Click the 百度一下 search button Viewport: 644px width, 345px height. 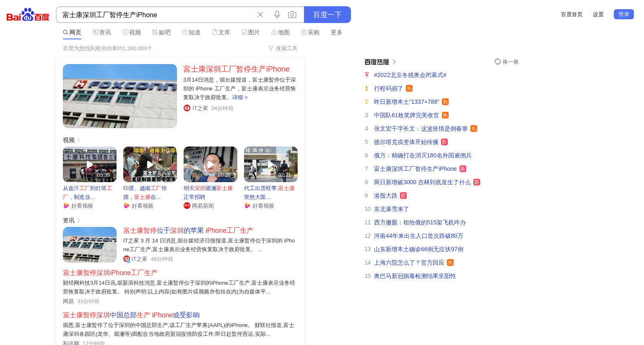pyautogui.click(x=327, y=15)
